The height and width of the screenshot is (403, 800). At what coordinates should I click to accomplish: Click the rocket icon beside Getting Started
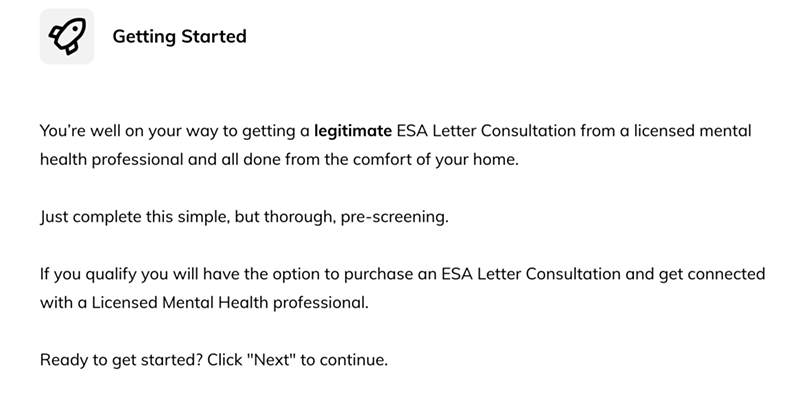click(67, 36)
